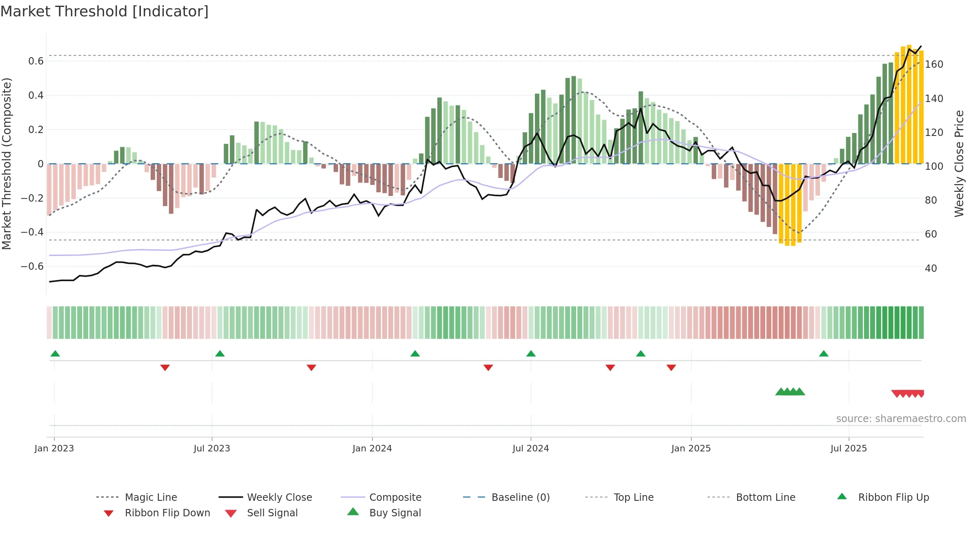Click the −0.2 left axis tick label
Viewport: 980px width, 551px height.
tap(32, 198)
